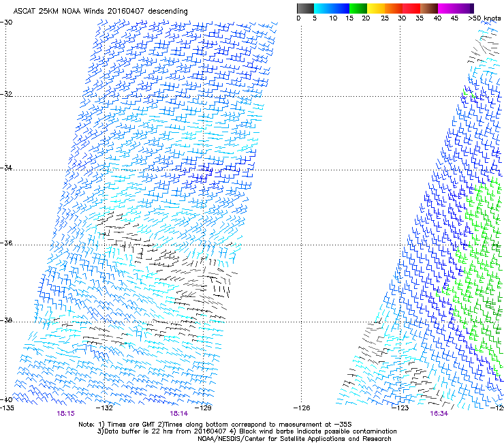Click the -132 longitude axis label
The image size is (504, 443).
(x=105, y=408)
